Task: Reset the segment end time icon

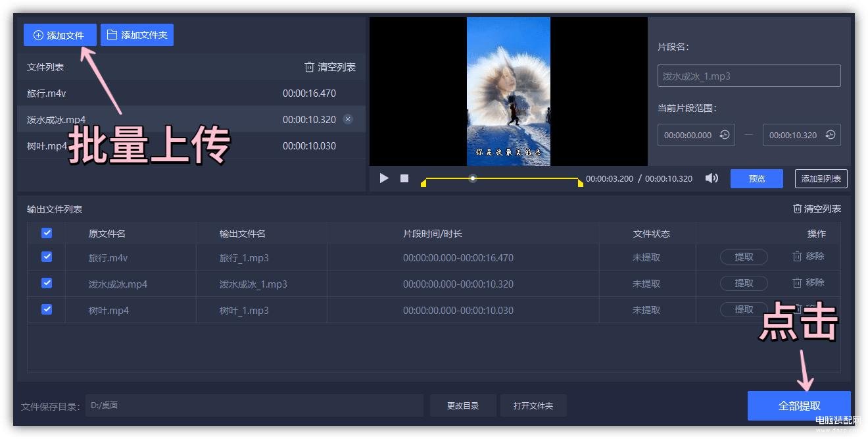Action: pyautogui.click(x=831, y=135)
